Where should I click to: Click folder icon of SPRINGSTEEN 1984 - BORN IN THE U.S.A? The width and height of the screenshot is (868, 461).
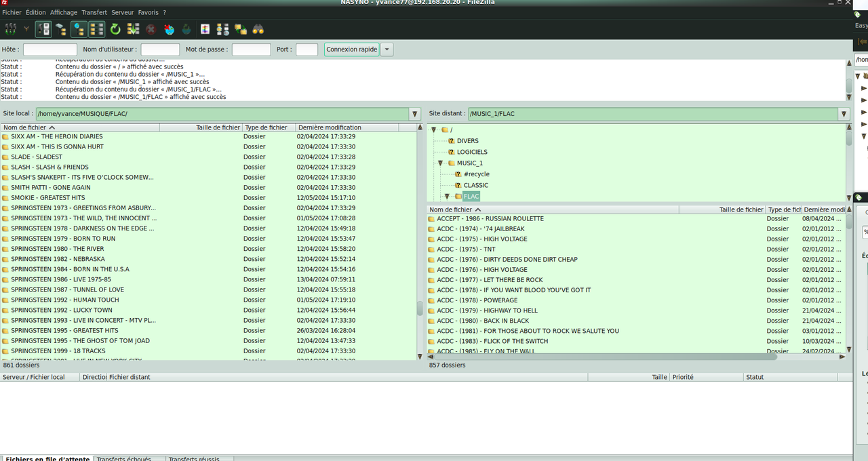(x=5, y=269)
